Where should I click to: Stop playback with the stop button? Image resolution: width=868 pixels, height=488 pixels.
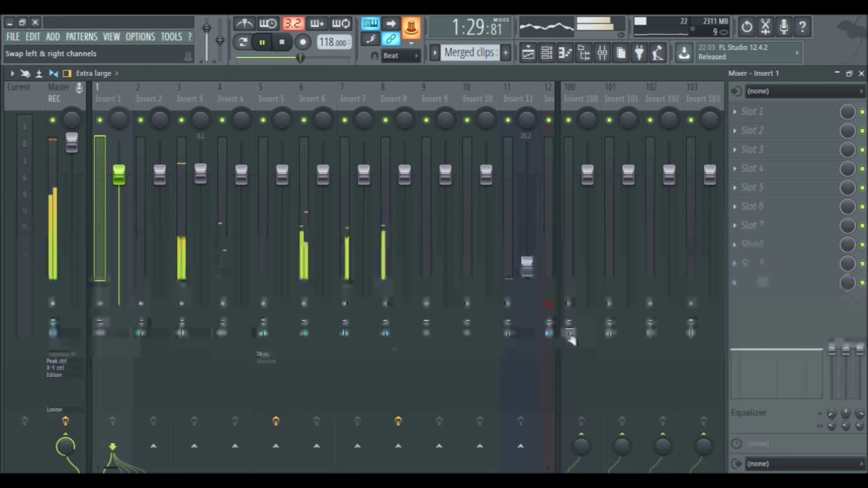click(282, 42)
